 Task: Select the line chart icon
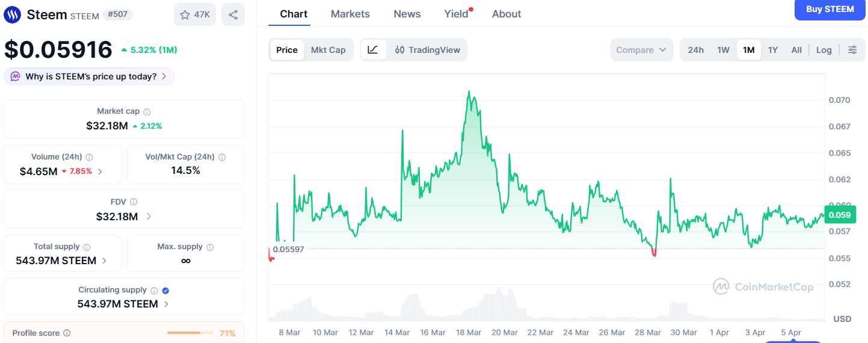coord(373,50)
